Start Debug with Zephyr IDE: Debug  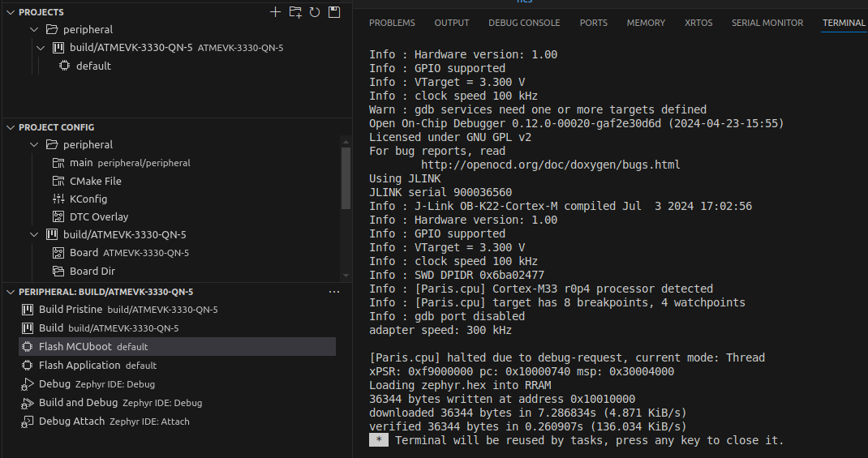click(x=177, y=384)
